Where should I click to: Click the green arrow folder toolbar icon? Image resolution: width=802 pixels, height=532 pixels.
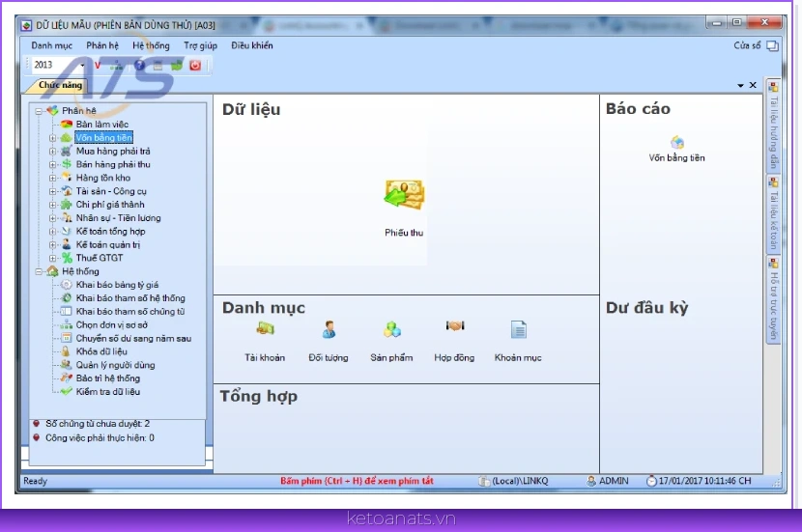pyautogui.click(x=177, y=65)
